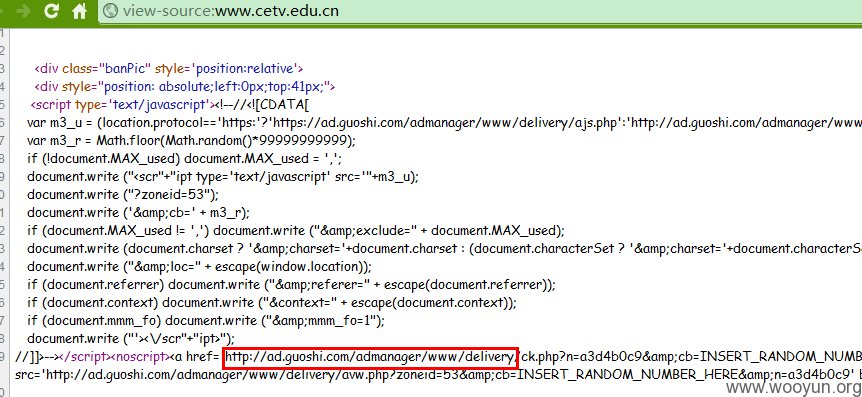The image size is (862, 397).
Task: Click the document.charset source line
Action: click(444, 248)
